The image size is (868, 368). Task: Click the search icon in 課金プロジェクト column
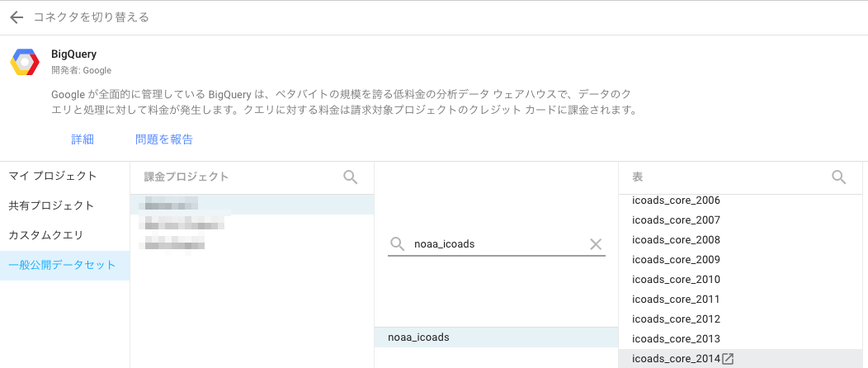click(x=351, y=177)
